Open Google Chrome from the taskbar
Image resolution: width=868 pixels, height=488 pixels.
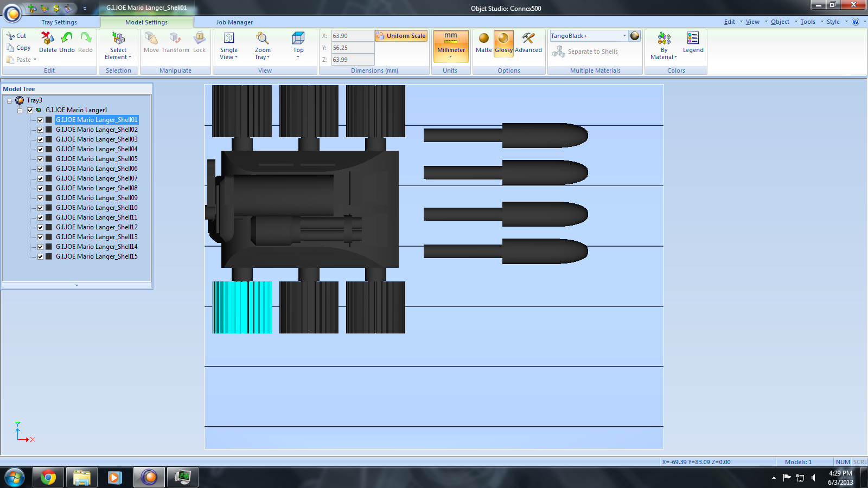coord(48,477)
